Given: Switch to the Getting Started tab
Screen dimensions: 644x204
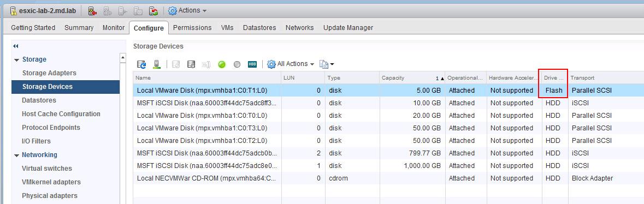Looking at the screenshot, I should 33,28.
